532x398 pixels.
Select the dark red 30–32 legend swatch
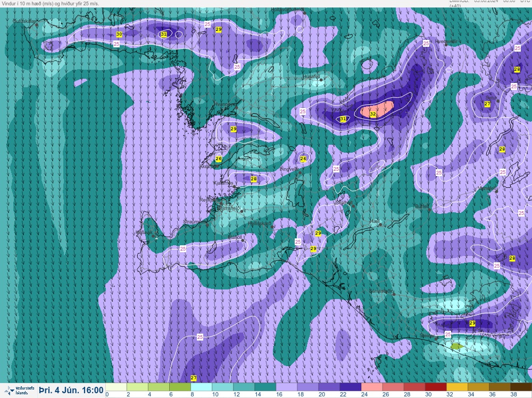click(436, 387)
